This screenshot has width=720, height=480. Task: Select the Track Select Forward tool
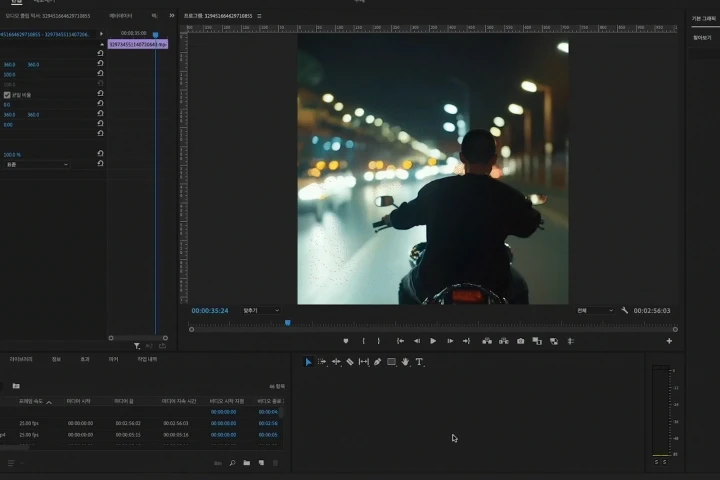(322, 362)
